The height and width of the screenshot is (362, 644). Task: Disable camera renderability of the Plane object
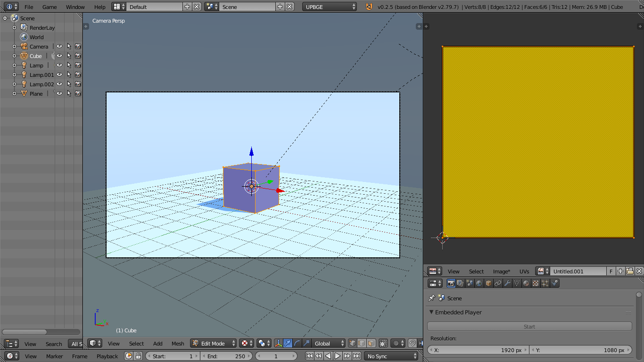[78, 93]
